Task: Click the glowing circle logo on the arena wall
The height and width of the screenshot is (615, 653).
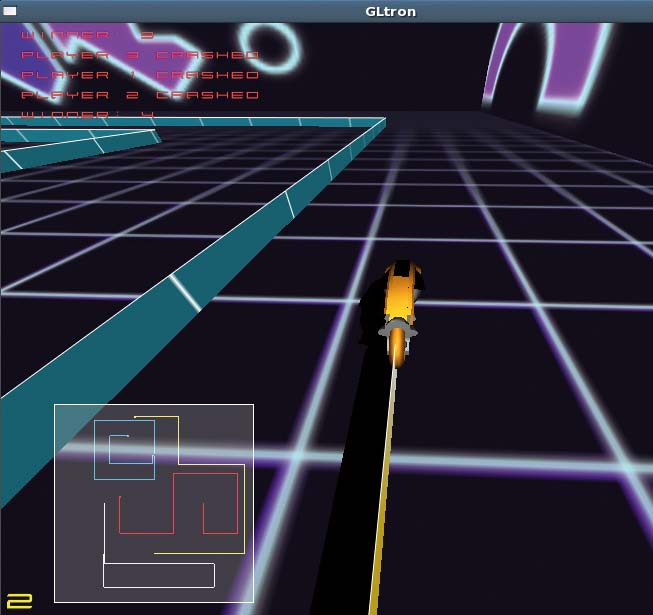Action: click(x=269, y=46)
